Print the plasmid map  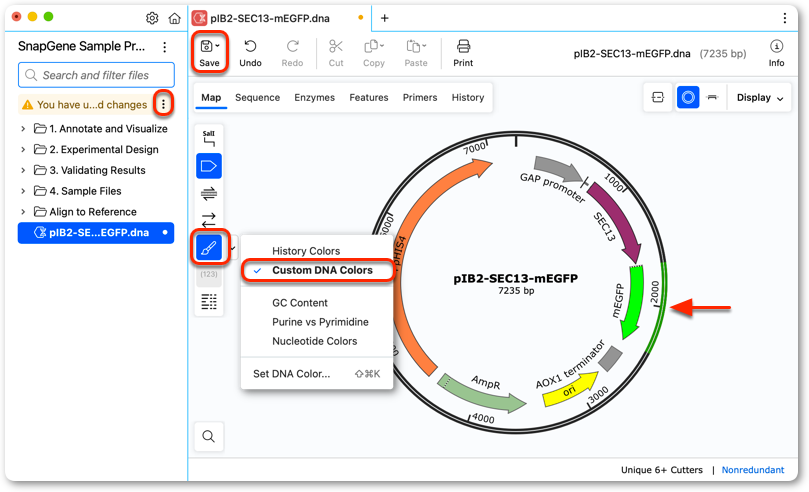[x=463, y=53]
